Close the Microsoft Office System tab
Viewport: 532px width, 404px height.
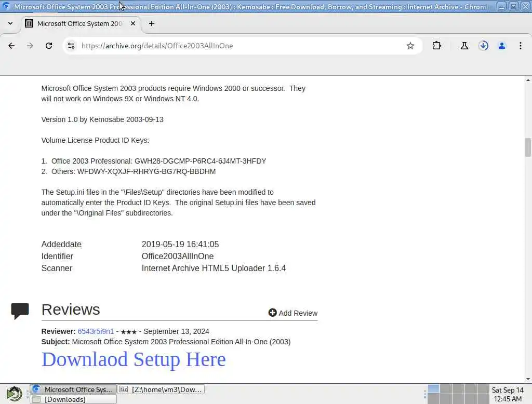pyautogui.click(x=133, y=23)
